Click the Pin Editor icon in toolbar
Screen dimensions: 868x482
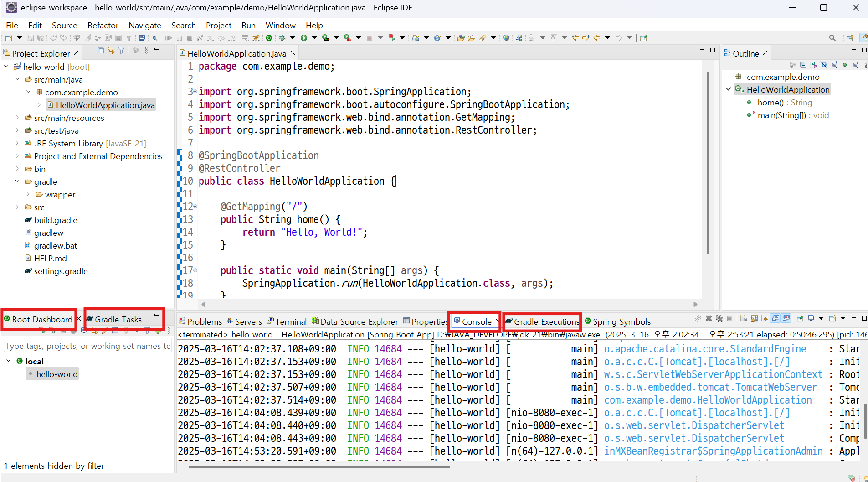643,38
